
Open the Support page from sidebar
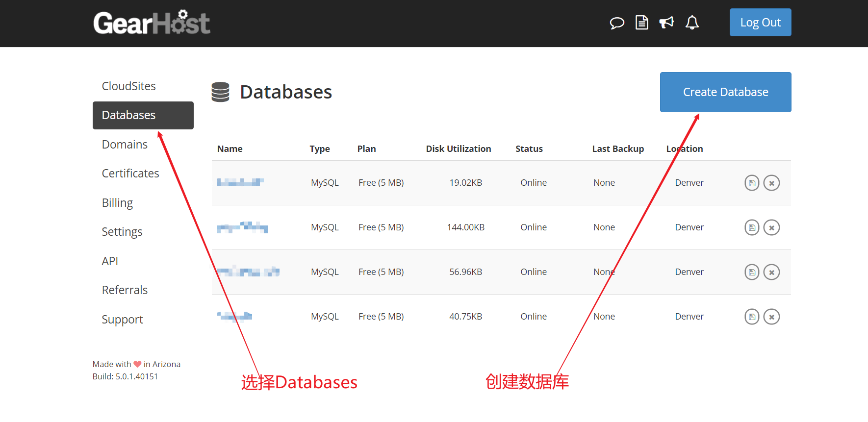point(122,320)
